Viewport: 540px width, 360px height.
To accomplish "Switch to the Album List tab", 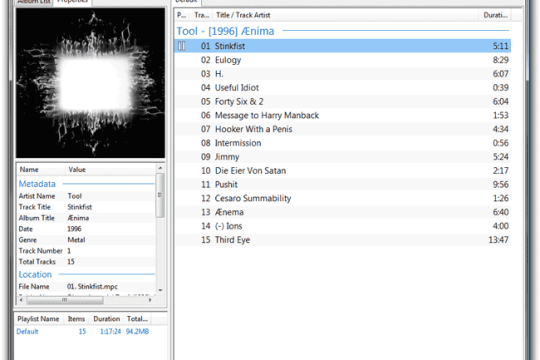I will (x=34, y=2).
